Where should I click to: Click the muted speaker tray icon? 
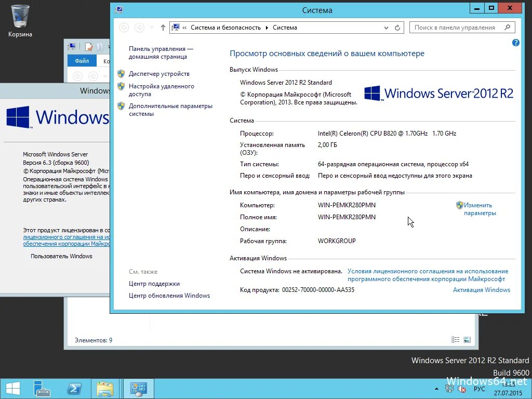coord(461,389)
